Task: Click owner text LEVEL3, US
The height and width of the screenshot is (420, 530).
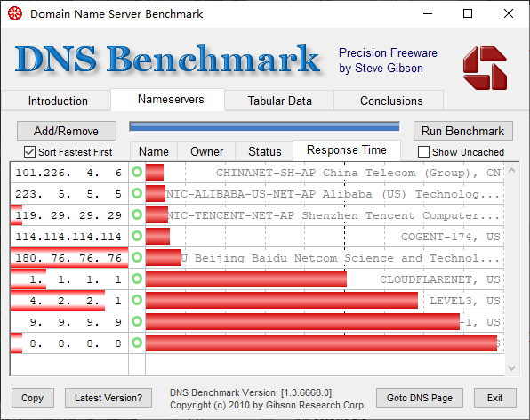Action: click(x=465, y=300)
